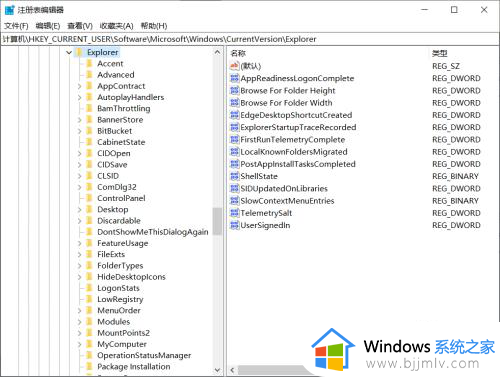
Task: Collapse the Explorer tree node
Action: (69, 52)
